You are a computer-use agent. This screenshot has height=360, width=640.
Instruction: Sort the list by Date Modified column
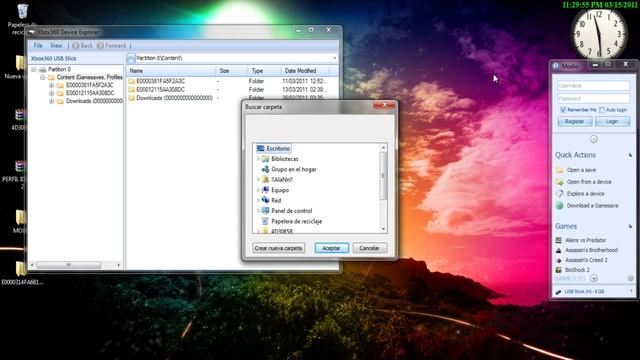(x=305, y=71)
